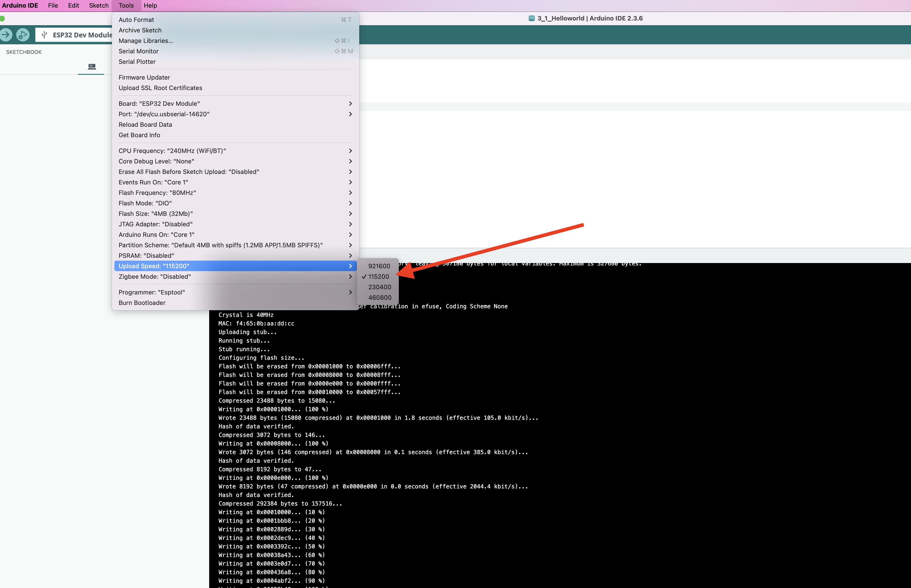Select 115200 upload speed option

pos(378,276)
